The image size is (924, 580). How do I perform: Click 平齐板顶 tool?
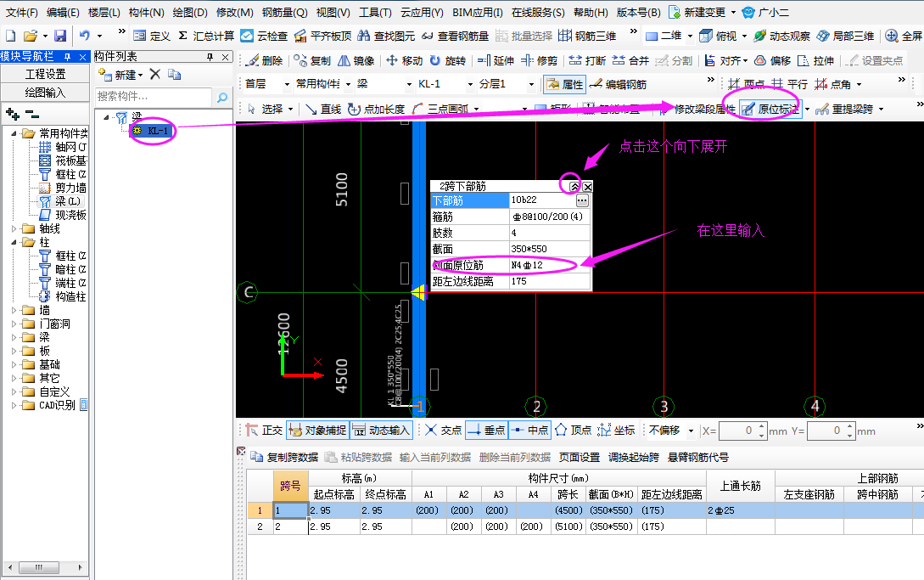click(323, 36)
